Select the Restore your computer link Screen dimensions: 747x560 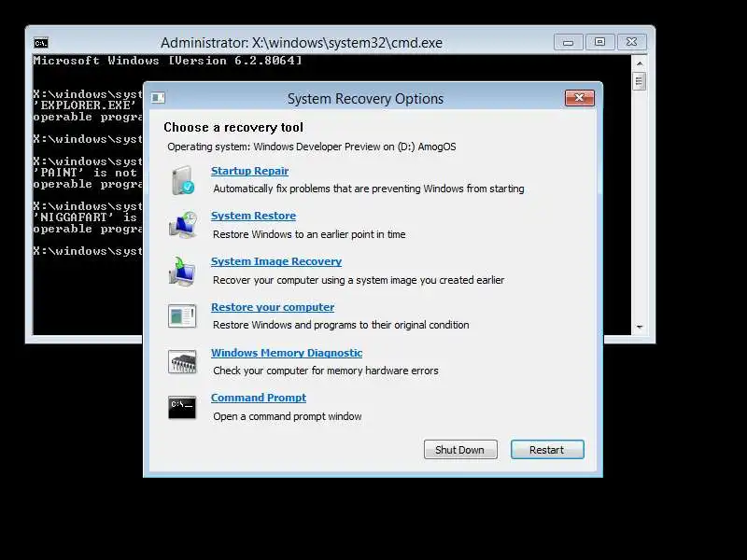273,307
